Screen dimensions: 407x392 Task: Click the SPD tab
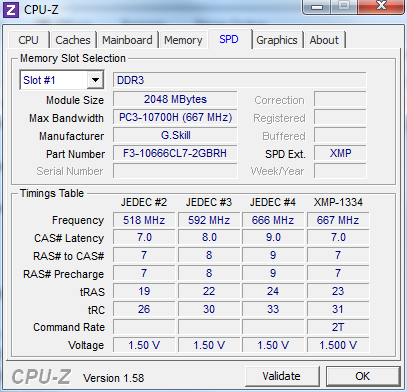click(229, 39)
